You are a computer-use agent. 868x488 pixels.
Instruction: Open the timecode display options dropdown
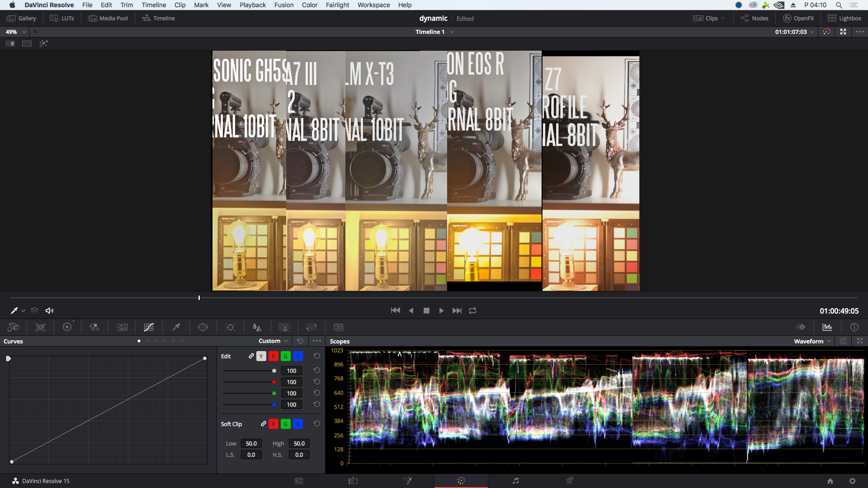point(812,32)
